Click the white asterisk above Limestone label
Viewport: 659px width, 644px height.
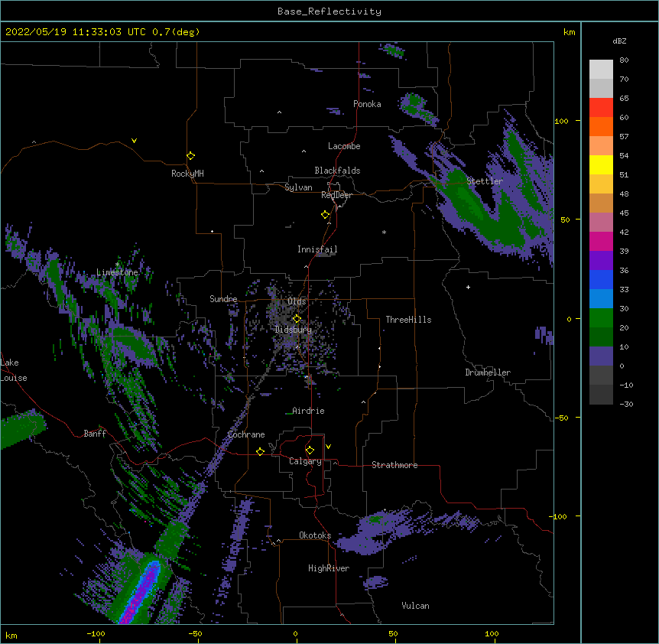(117, 265)
